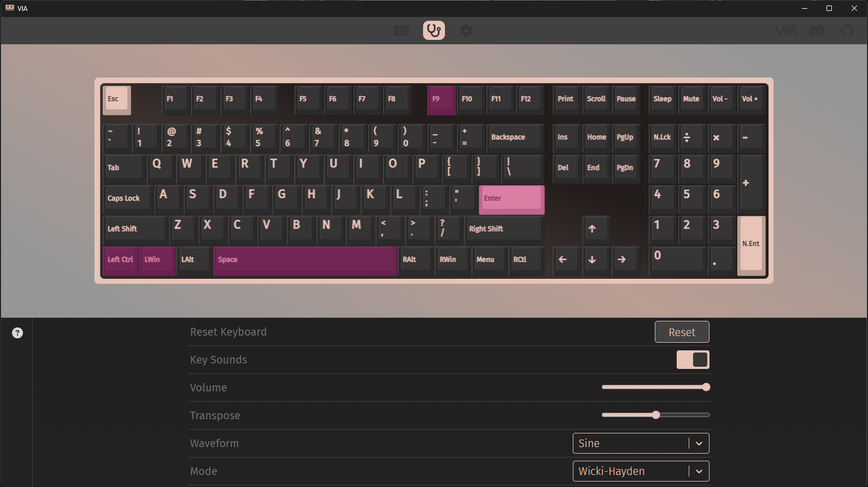Open the settings gear icon
868x487 pixels.
466,31
